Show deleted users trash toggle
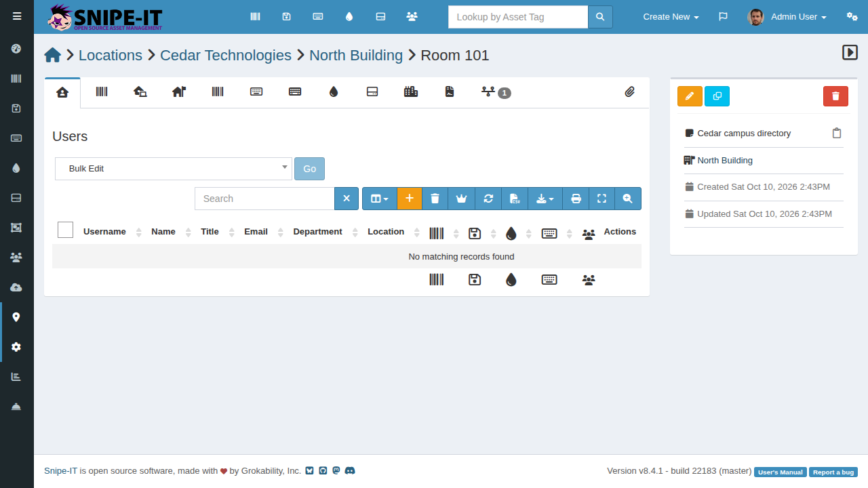Screen dimensions: 868x488 435,199
